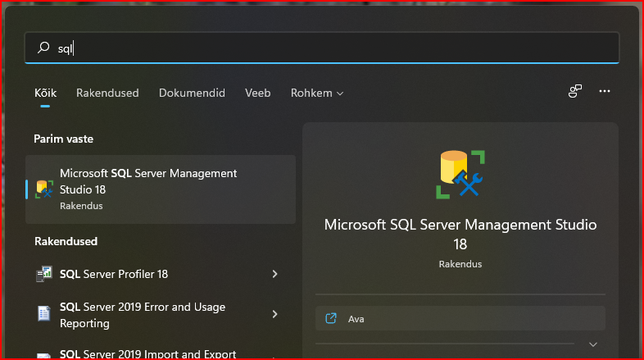The height and width of the screenshot is (360, 644).
Task: Select the Kõik tab
Action: coord(45,93)
